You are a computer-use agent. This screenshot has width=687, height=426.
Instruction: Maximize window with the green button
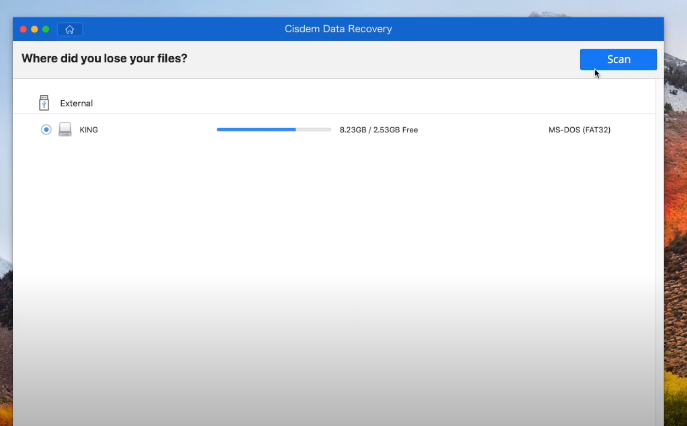click(x=46, y=29)
